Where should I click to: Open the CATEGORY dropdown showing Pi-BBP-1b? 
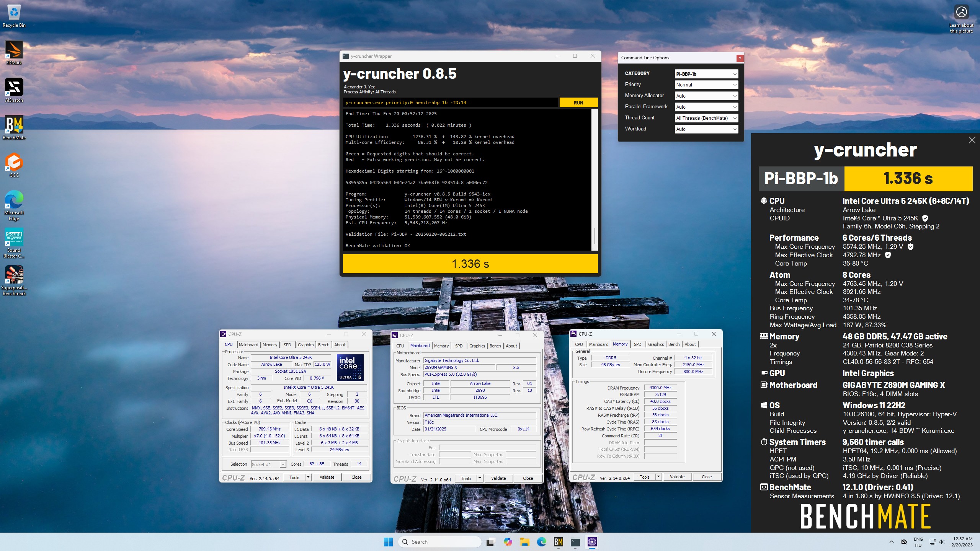click(x=706, y=74)
